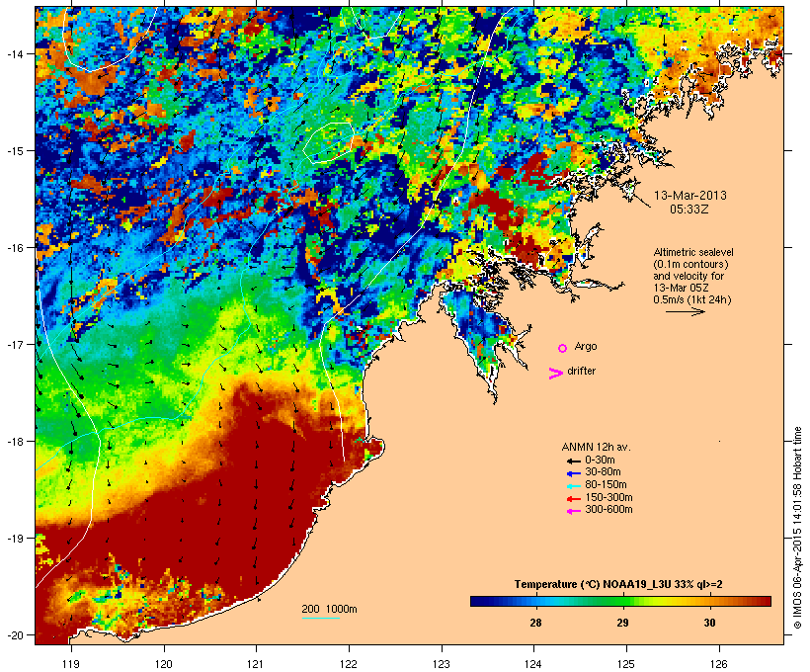810x672 pixels.
Task: Click the latitude axis label '-15'
Action: point(14,151)
